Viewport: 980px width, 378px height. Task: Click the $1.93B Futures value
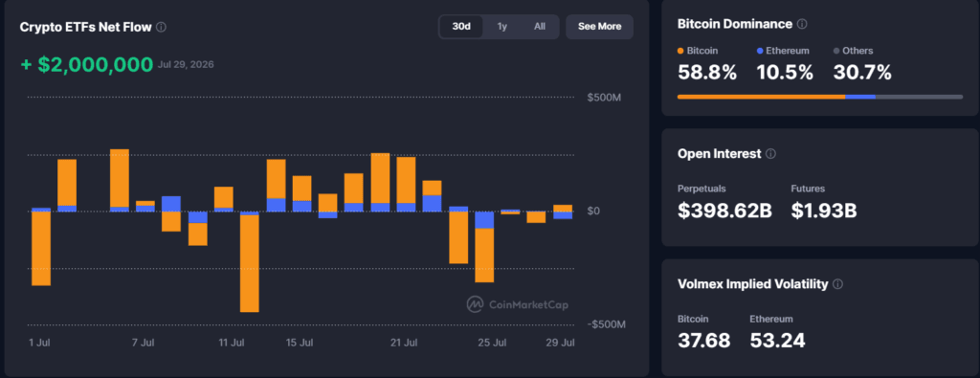pos(824,211)
